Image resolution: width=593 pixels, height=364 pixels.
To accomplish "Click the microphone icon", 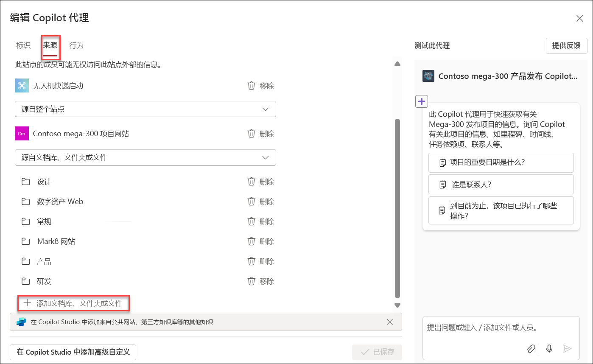I will click(x=549, y=349).
